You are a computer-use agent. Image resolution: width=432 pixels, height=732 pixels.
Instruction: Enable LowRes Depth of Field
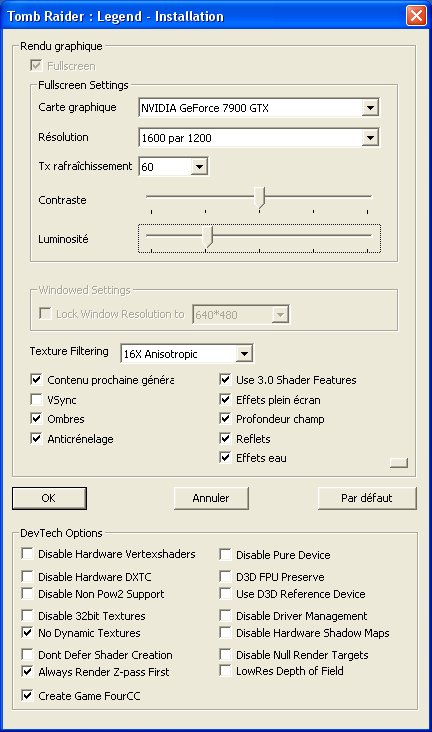click(x=225, y=671)
